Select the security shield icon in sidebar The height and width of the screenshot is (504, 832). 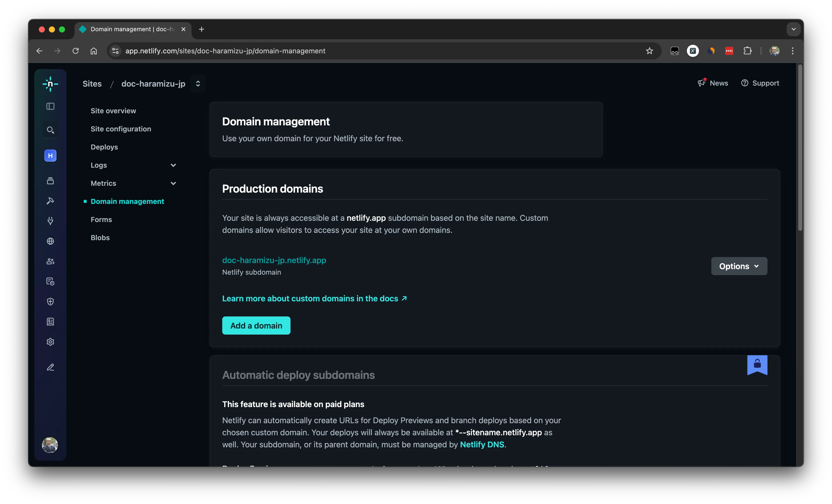tap(50, 302)
